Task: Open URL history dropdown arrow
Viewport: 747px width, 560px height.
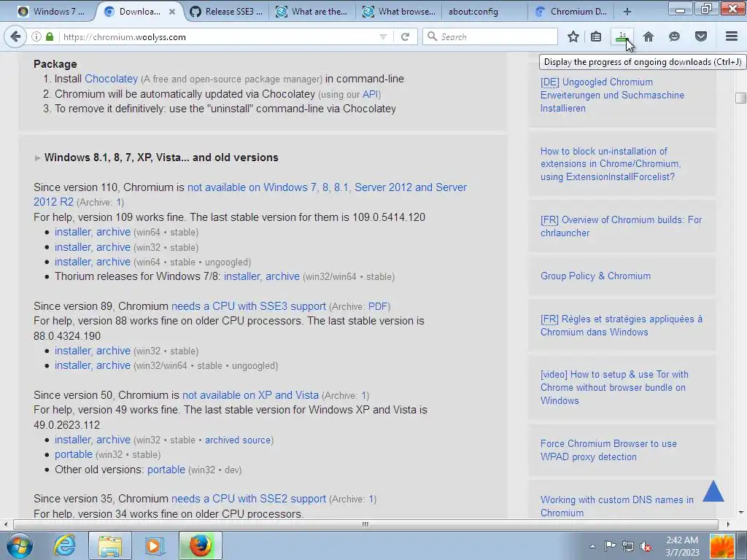Action: pos(383,36)
